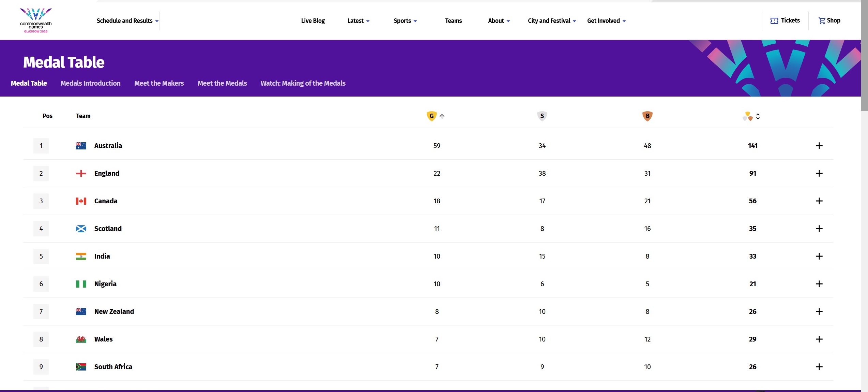
Task: Click Canada's total of 56
Action: tap(752, 201)
